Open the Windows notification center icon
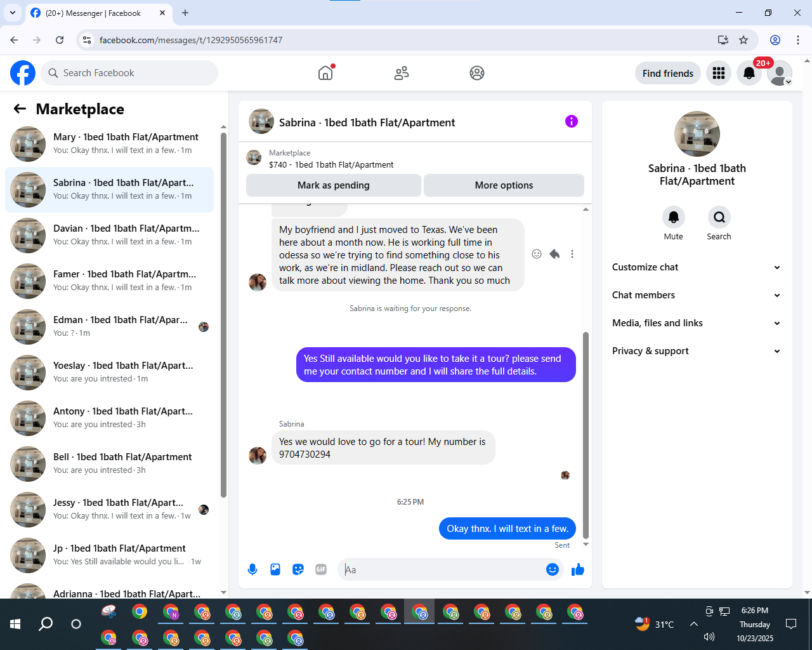The image size is (812, 650). [791, 624]
